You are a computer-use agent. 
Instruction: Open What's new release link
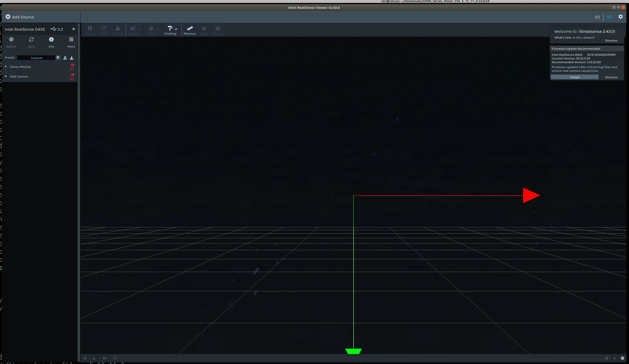click(563, 37)
